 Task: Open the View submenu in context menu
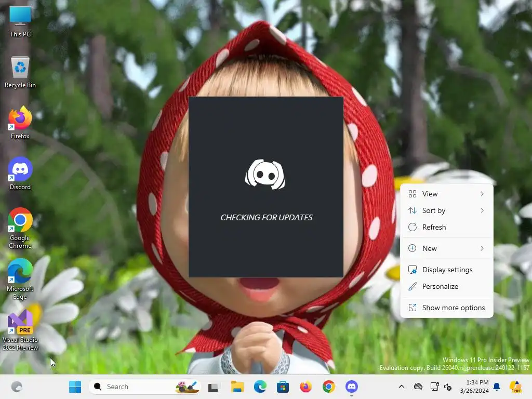point(446,194)
